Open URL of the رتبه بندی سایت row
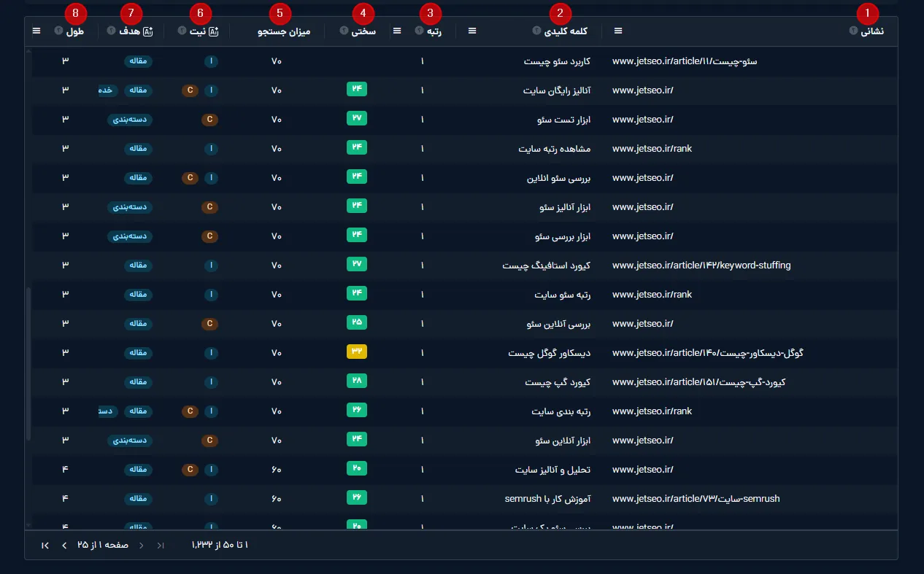924x574 pixels. click(x=652, y=411)
